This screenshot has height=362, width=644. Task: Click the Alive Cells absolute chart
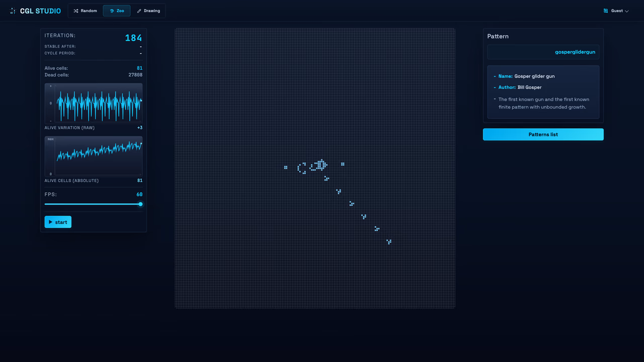pos(94,156)
